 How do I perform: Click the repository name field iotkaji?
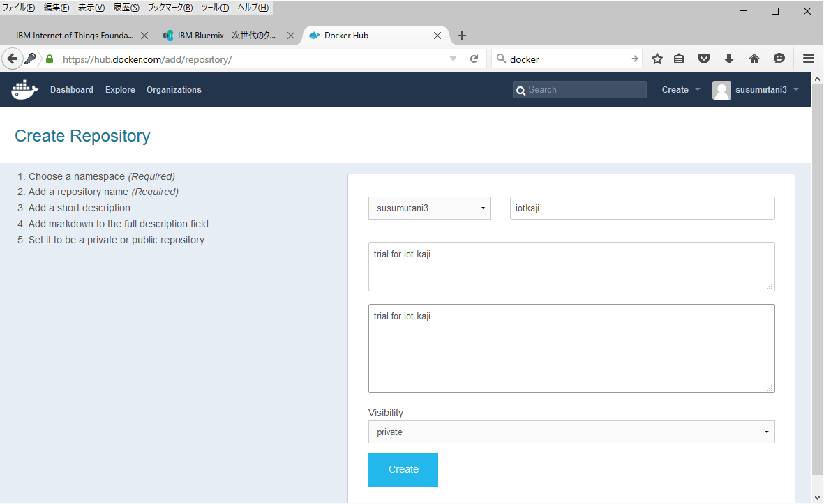click(642, 208)
